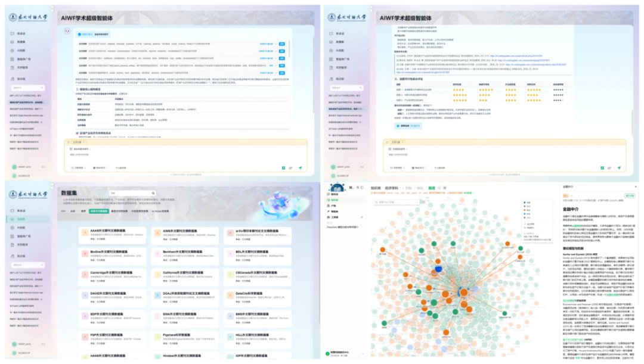Click the orange dot in the graph legend
This screenshot has width=644, height=364.
click(x=525, y=210)
